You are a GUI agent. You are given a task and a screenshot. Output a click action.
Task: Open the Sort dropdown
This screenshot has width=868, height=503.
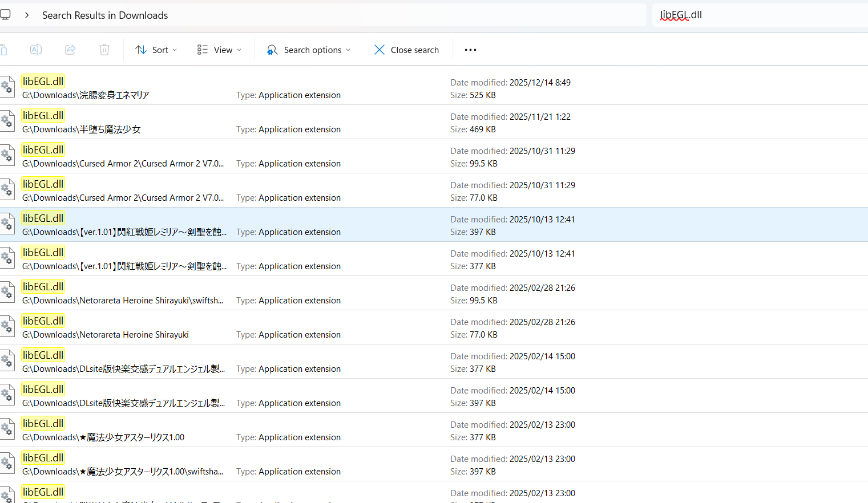pos(156,50)
